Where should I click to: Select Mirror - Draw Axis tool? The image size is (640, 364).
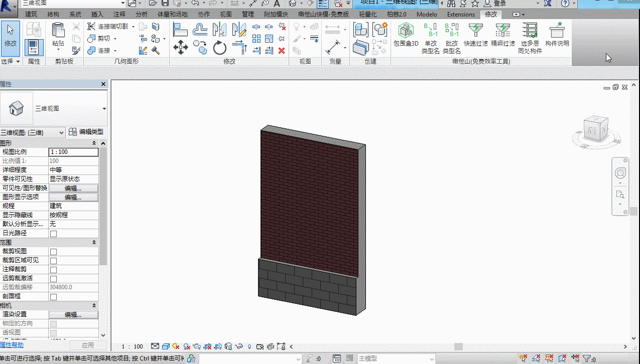[x=239, y=30]
